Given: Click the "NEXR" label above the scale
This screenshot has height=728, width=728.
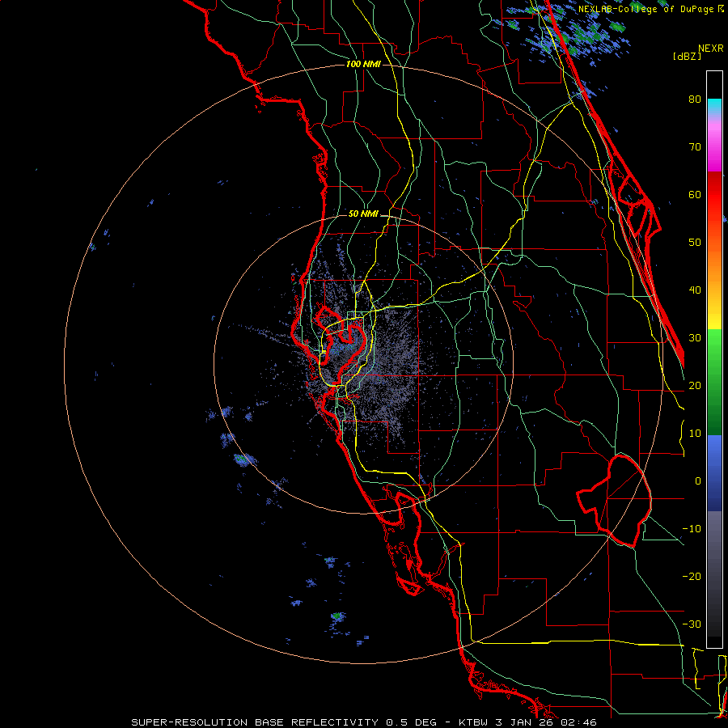Looking at the screenshot, I should [710, 49].
